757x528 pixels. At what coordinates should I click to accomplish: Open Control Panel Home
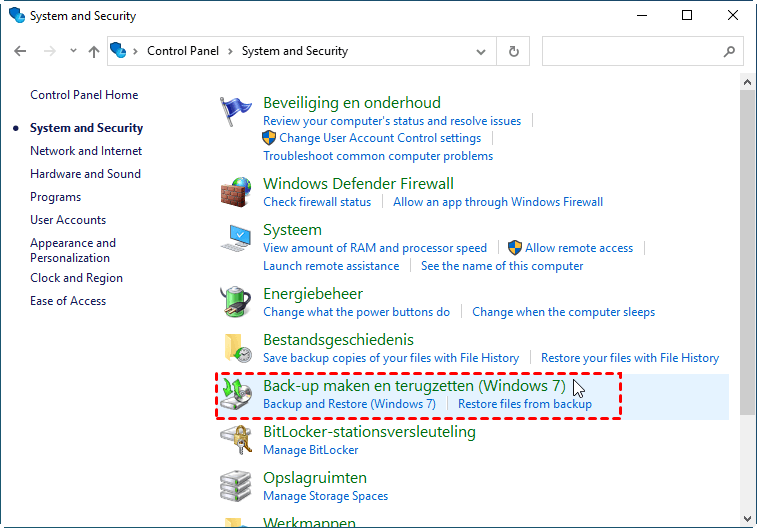tap(84, 95)
